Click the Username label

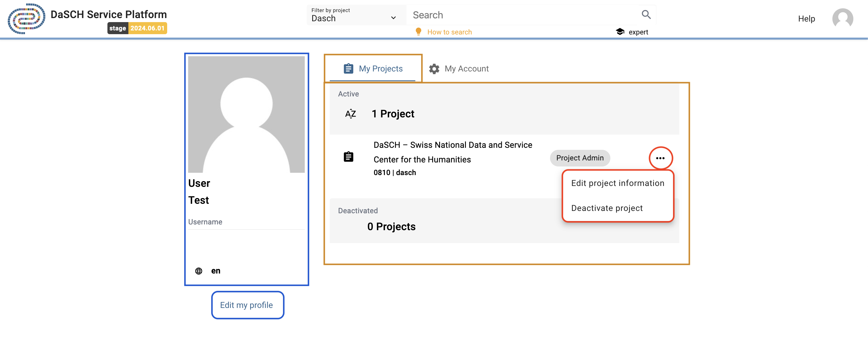(205, 222)
